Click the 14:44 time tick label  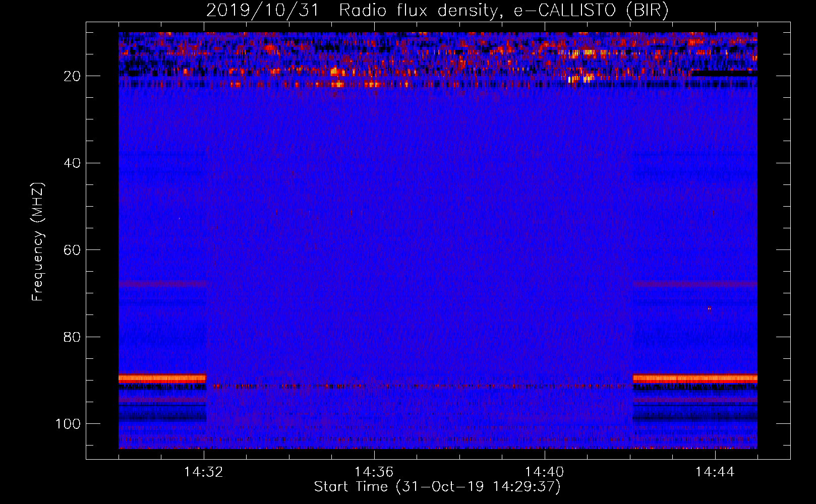715,472
